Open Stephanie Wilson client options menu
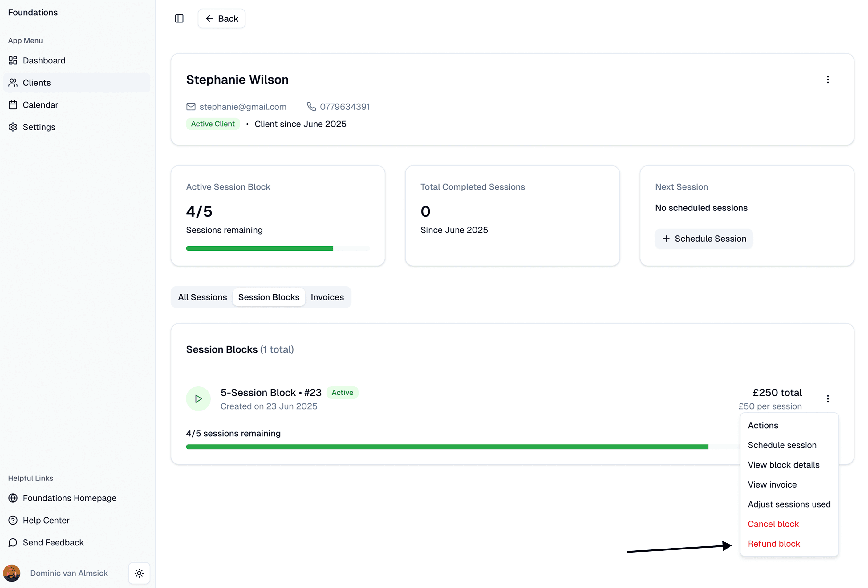This screenshot has width=868, height=588. click(828, 80)
